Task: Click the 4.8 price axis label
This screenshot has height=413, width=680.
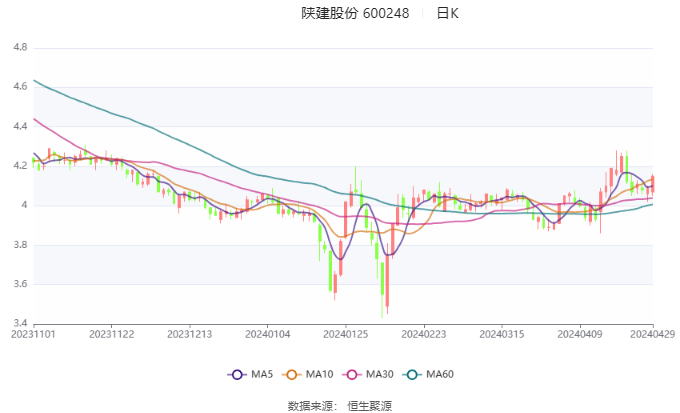Action: 20,47
